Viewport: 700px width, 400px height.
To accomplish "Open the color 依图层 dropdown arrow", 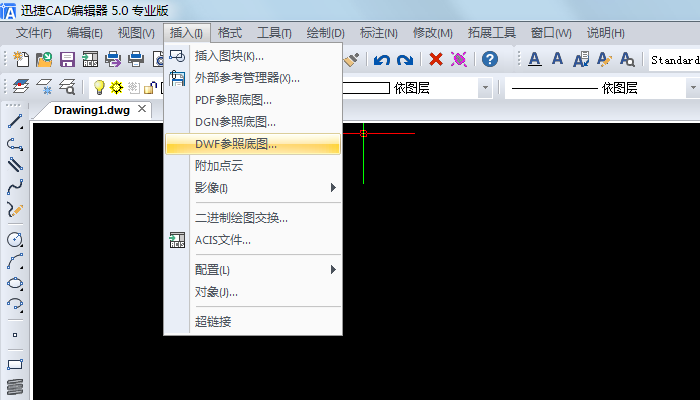I will [485, 88].
